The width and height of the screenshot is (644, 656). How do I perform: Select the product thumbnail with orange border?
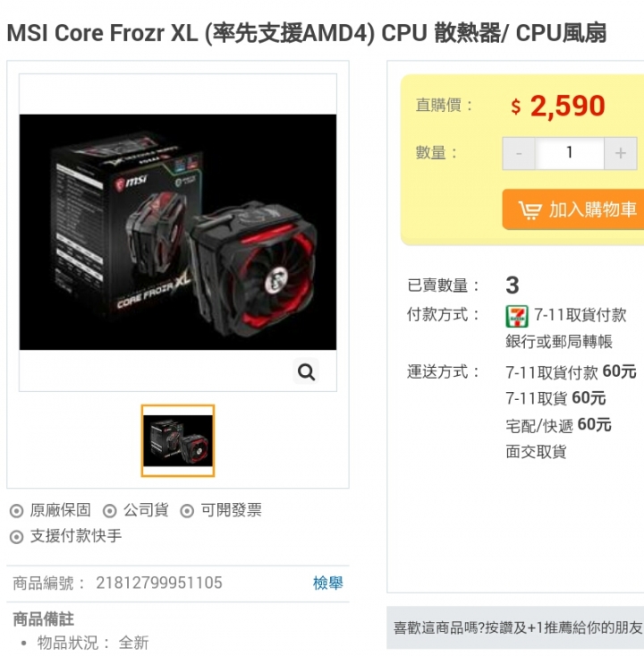coord(178,440)
